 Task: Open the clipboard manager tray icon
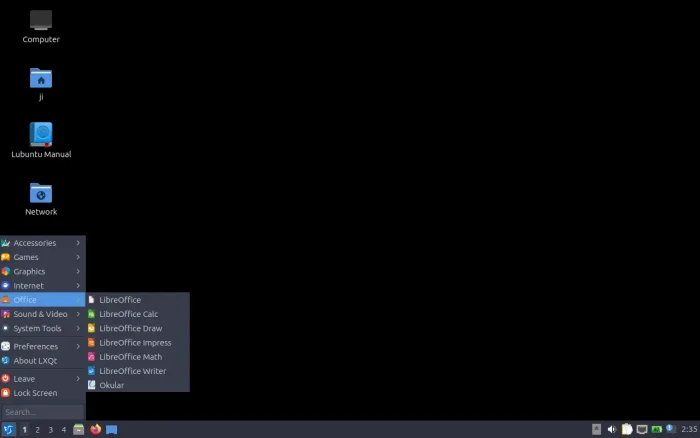click(626, 429)
